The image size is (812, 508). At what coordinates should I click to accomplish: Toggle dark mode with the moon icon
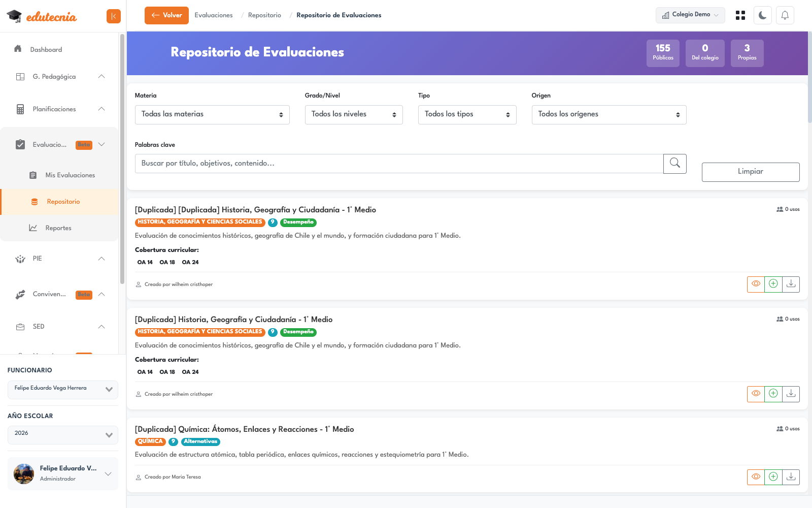click(763, 15)
